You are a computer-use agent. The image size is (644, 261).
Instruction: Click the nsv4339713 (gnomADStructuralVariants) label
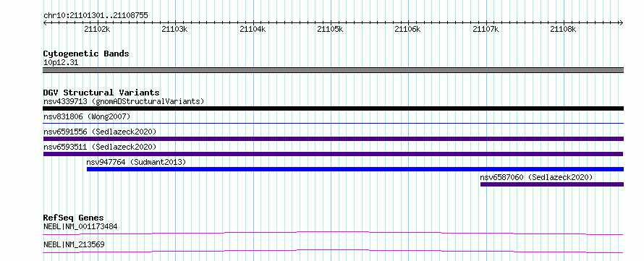click(124, 101)
